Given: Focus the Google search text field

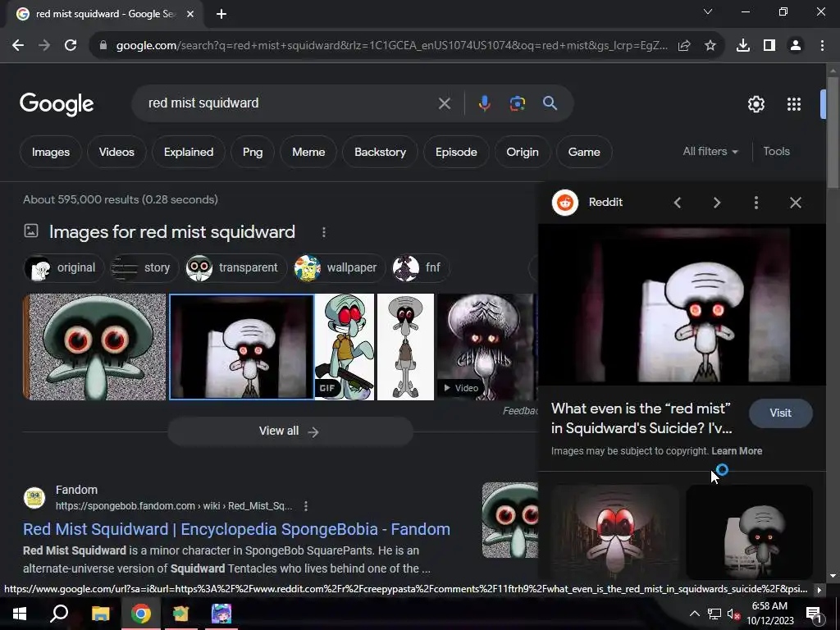Looking at the screenshot, I should click(290, 103).
